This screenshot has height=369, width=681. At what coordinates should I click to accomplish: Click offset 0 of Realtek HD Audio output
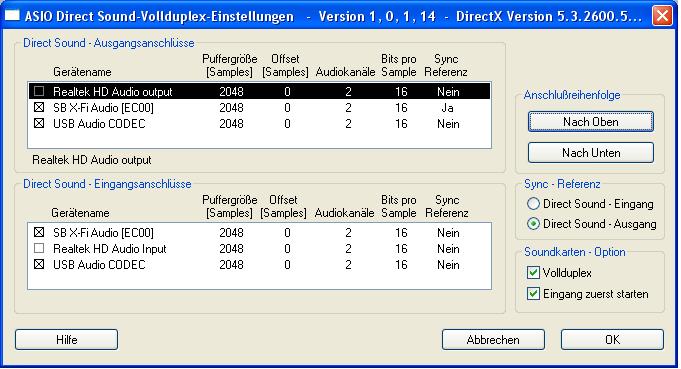[x=287, y=92]
